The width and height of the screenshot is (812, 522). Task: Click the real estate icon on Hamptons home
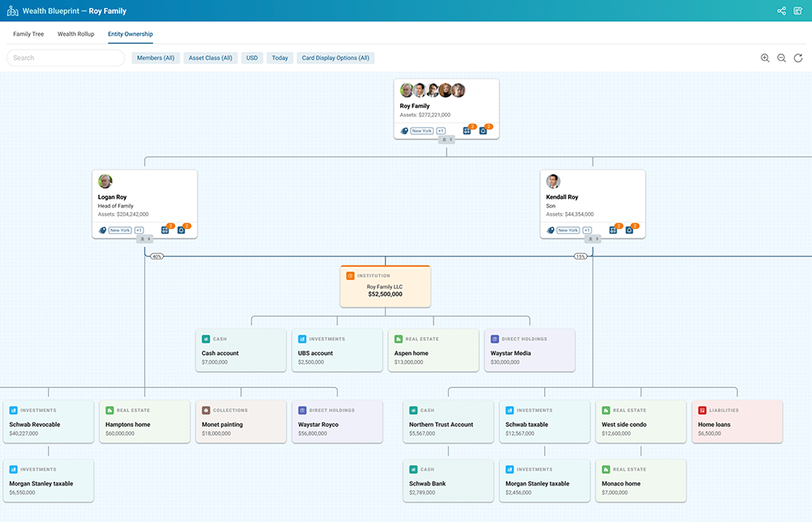coord(110,410)
